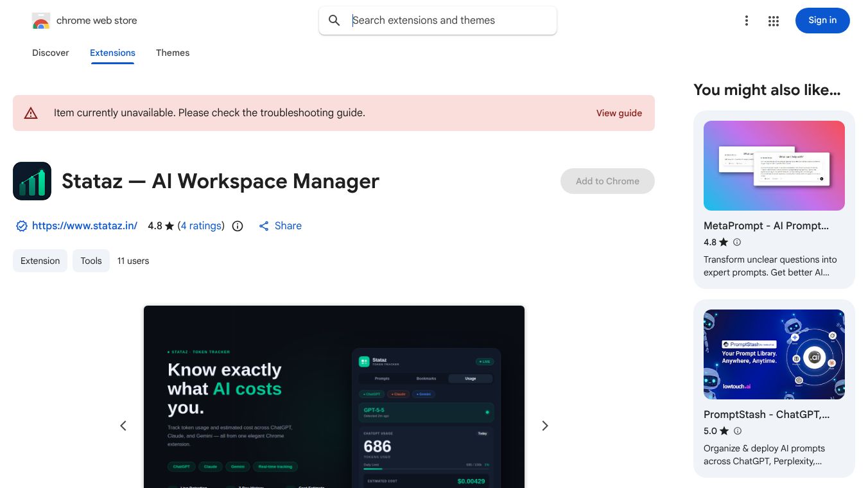Click the Add to Chrome button

coord(607,181)
